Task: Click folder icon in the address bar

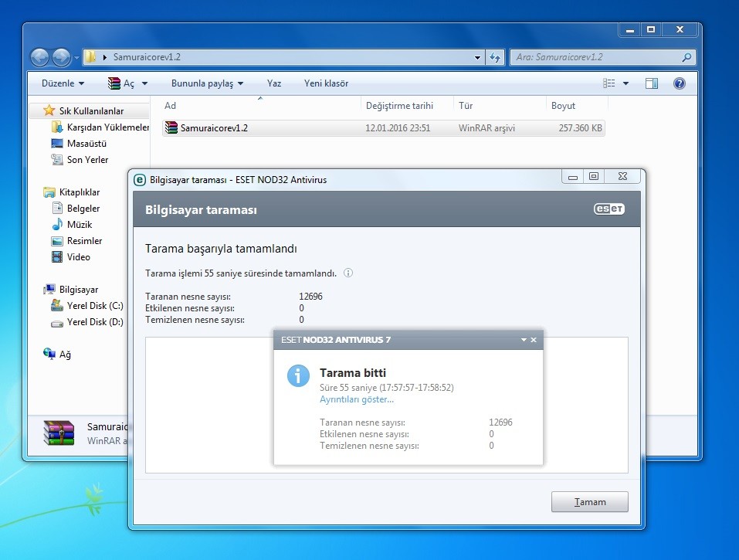Action: (x=91, y=57)
